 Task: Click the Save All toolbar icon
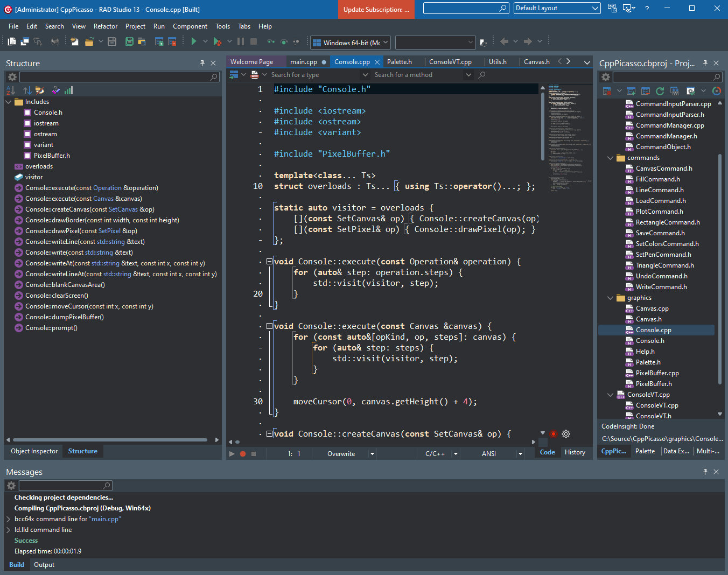[x=129, y=41]
